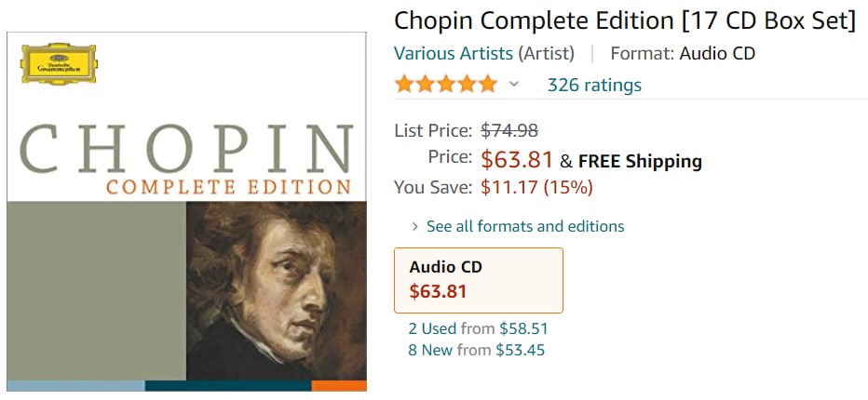Open the 326 ratings link
Image resolution: width=868 pixels, height=400 pixels.
click(594, 85)
